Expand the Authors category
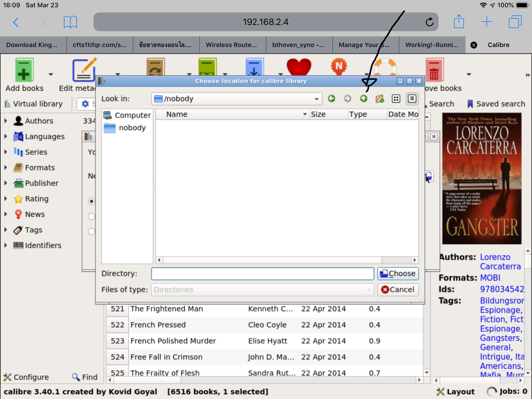Image resolution: width=532 pixels, height=399 pixels. click(x=6, y=121)
